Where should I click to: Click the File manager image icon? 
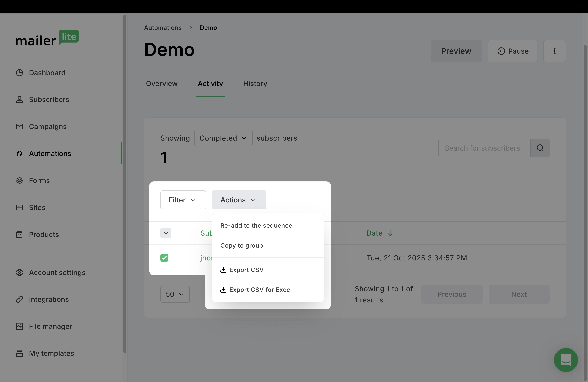(x=20, y=326)
